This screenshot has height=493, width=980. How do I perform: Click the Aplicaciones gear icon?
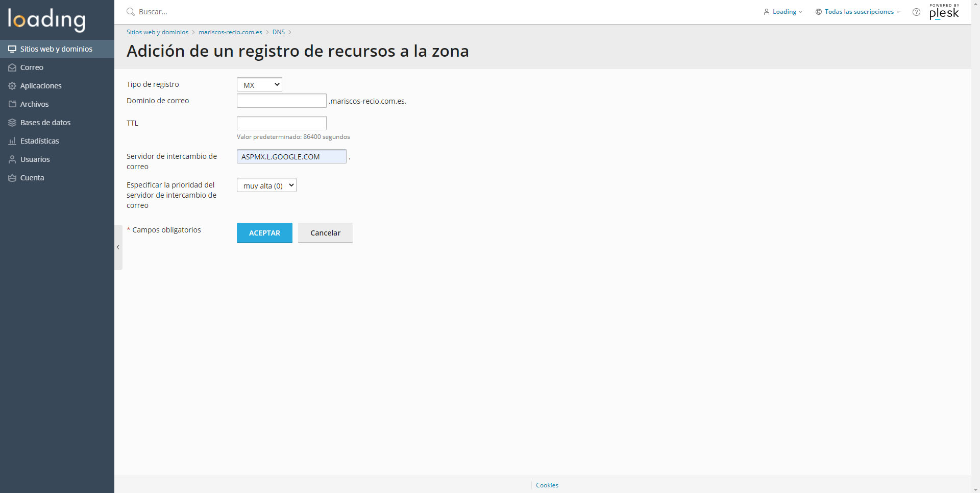pos(12,86)
